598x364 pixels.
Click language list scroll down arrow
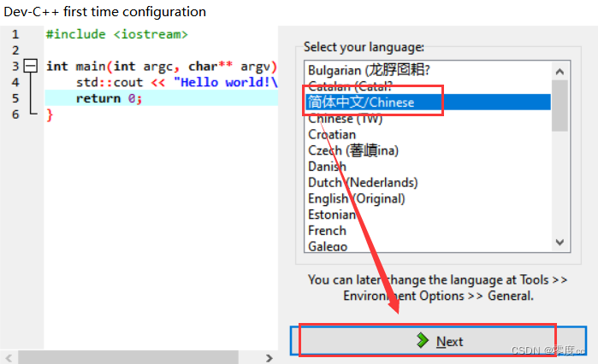click(560, 242)
